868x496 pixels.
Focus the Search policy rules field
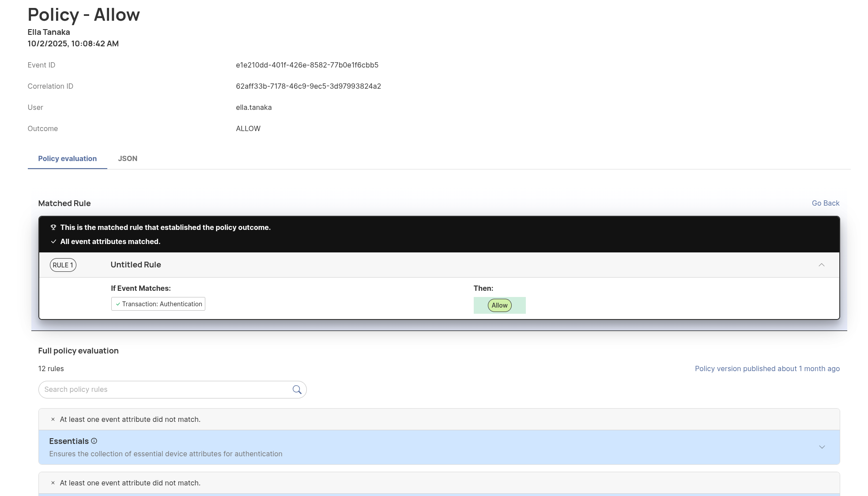click(x=166, y=390)
